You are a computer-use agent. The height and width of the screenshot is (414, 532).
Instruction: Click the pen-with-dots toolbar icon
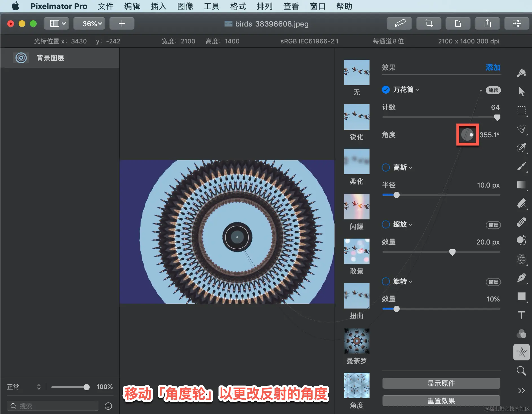(399, 23)
